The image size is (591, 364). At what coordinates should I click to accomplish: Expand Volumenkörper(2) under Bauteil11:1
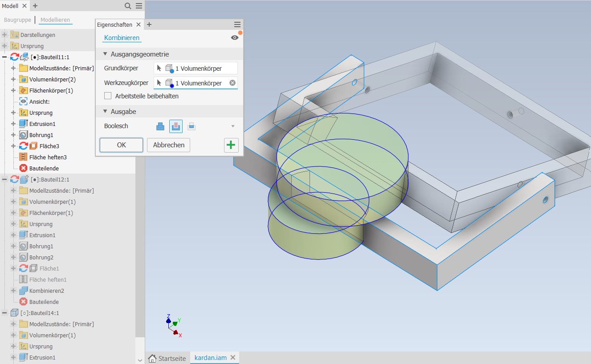(x=13, y=79)
